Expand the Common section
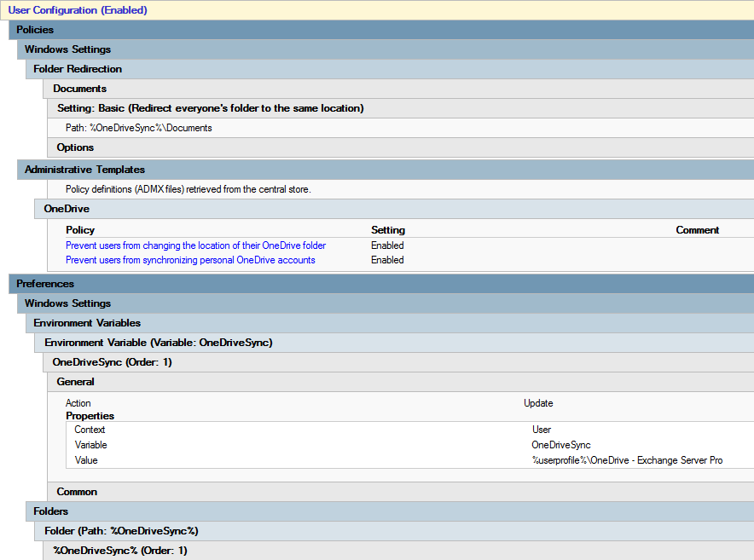This screenshot has width=754, height=560. [x=77, y=492]
